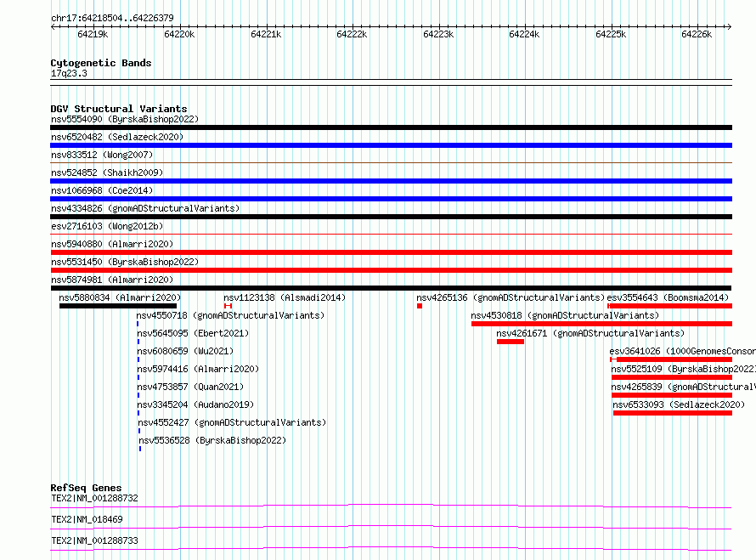Click the chr17:64218504..64226379 region label
The image size is (756, 560).
pyautogui.click(x=112, y=19)
